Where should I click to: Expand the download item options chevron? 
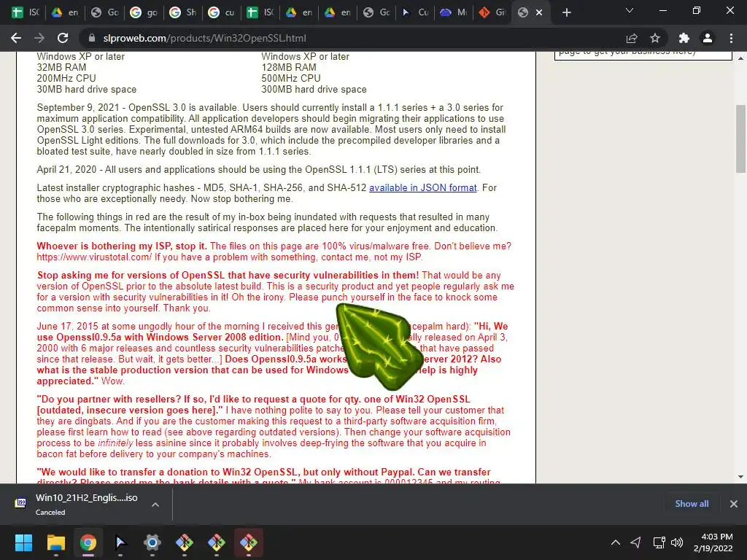pos(155,505)
